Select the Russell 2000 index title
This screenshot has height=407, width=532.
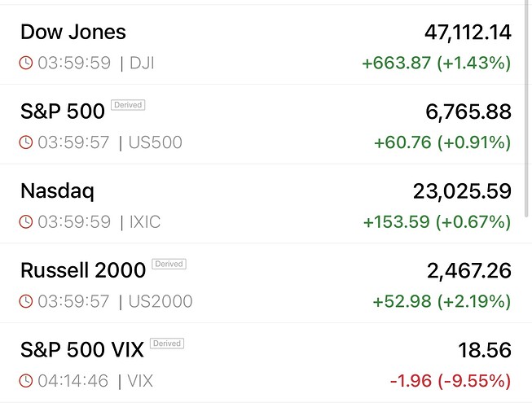82,270
